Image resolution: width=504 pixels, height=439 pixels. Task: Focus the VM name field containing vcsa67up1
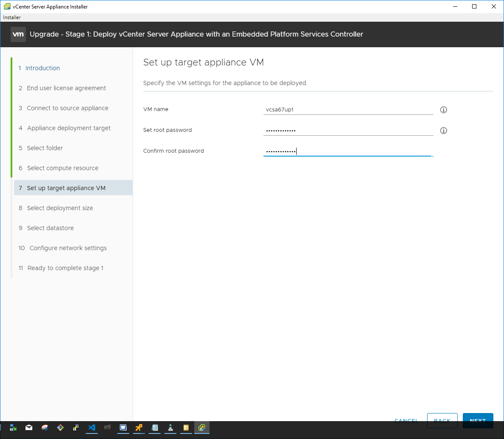coord(348,109)
